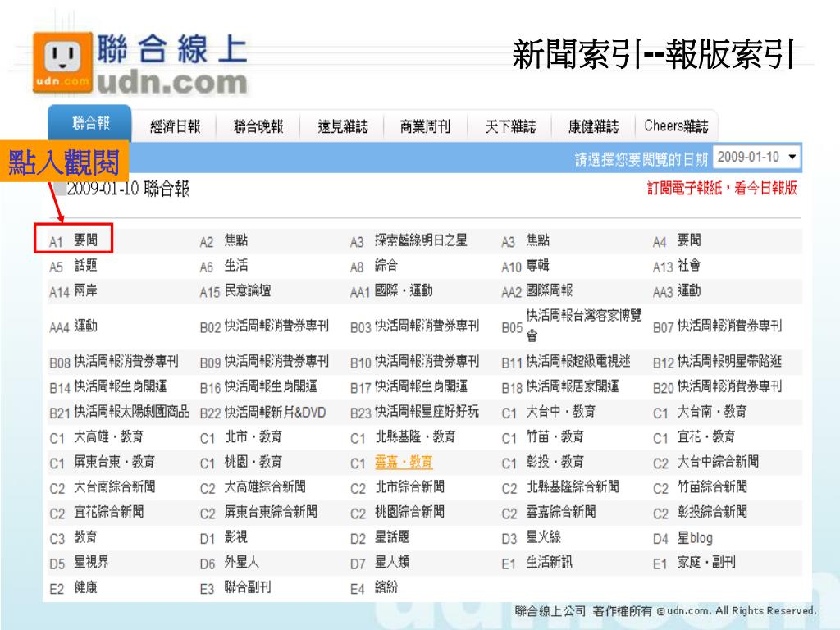Open the date selector dropdown 2009-01-10
Screen dimensions: 840x630
pos(756,157)
